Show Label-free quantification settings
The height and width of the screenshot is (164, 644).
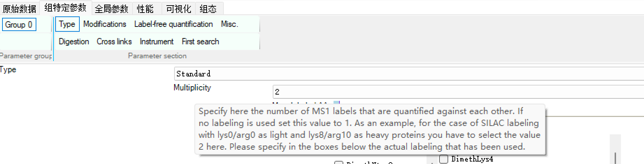(173, 24)
